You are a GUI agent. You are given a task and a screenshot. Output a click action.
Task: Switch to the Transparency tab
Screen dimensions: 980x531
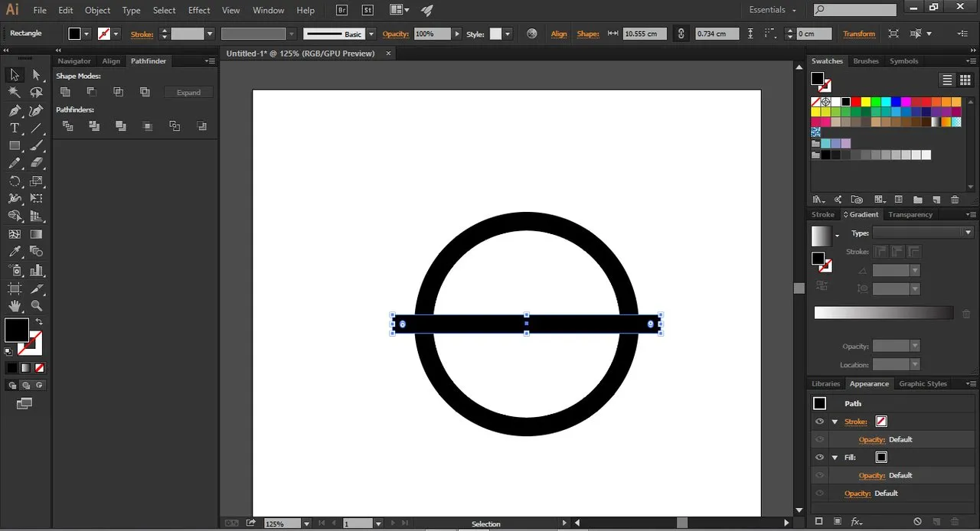910,214
